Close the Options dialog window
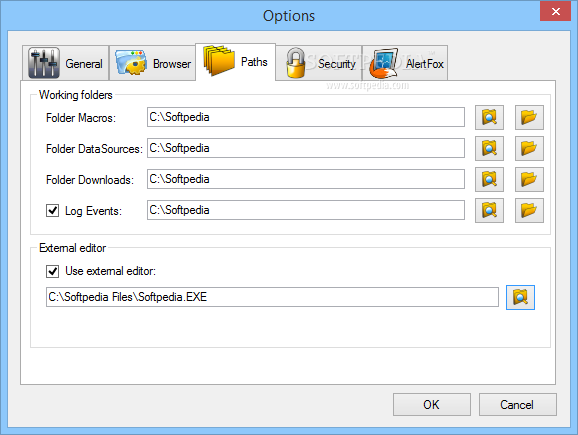The width and height of the screenshot is (578, 435). [x=555, y=11]
